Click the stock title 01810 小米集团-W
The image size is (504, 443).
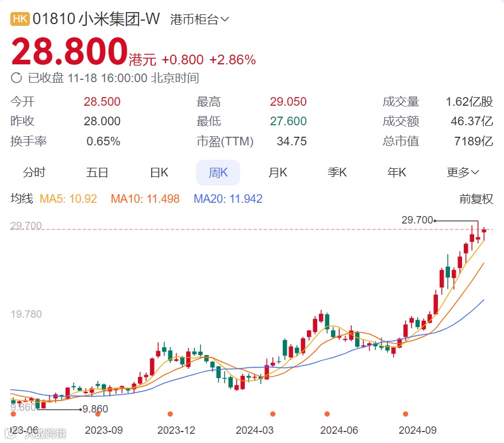[x=96, y=18]
